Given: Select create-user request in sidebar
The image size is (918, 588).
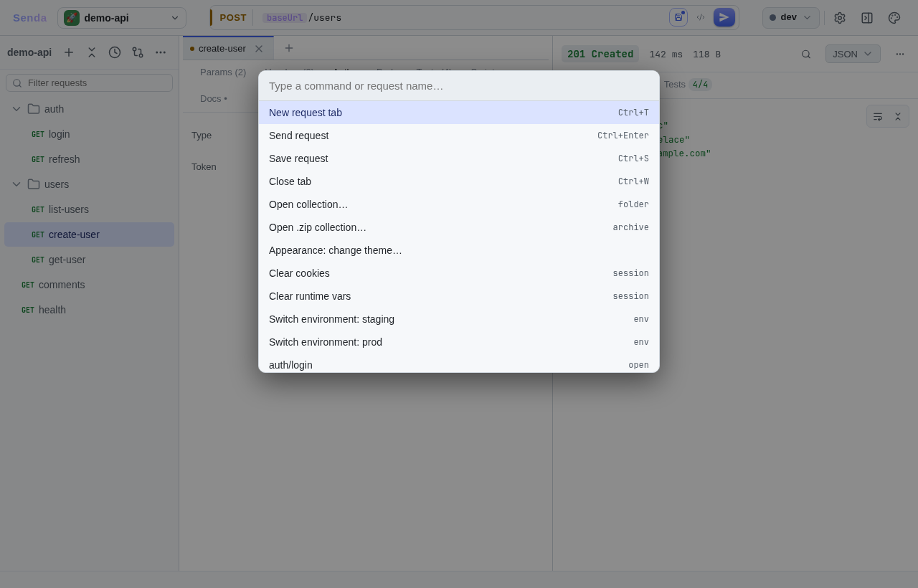Looking at the screenshot, I should pos(89,234).
